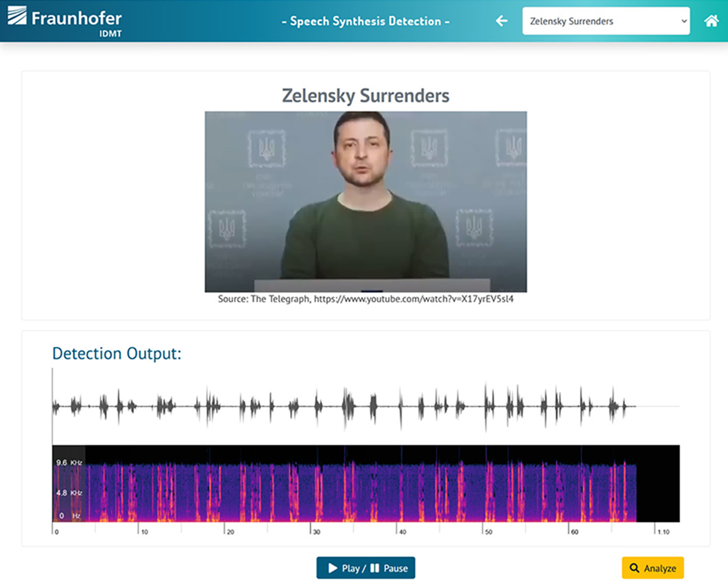Viewport: 728px width, 585px height.
Task: Click the 9.6 kHz spectrogram axis label
Action: [x=68, y=463]
